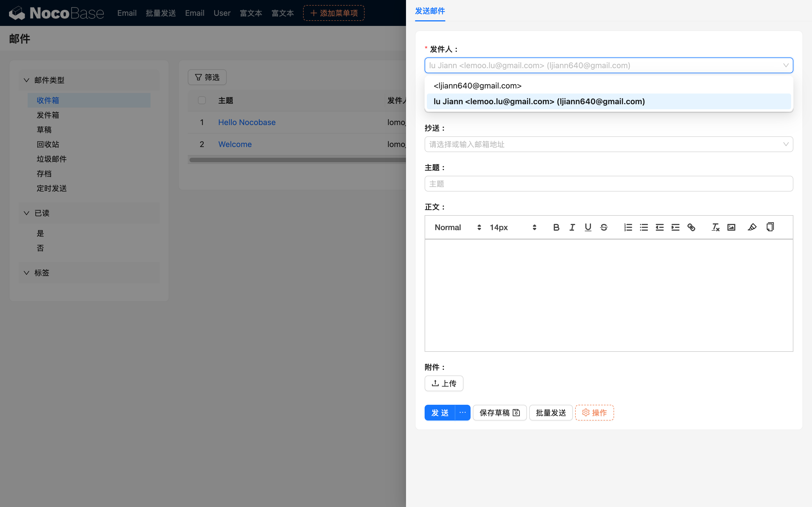Screen dimensions: 812x507
Task: Toggle the select-all checkbox in mail table
Action: tap(202, 100)
